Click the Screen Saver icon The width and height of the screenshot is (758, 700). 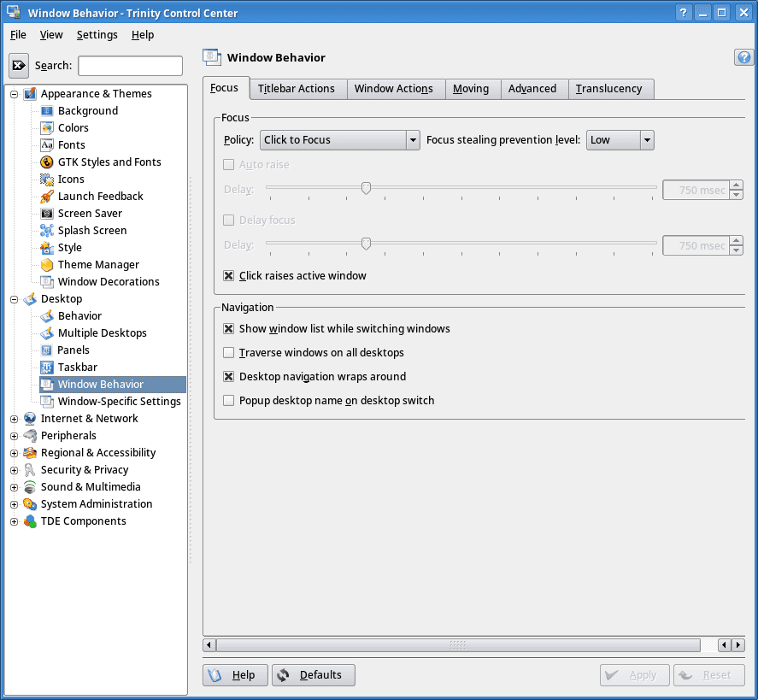47,213
